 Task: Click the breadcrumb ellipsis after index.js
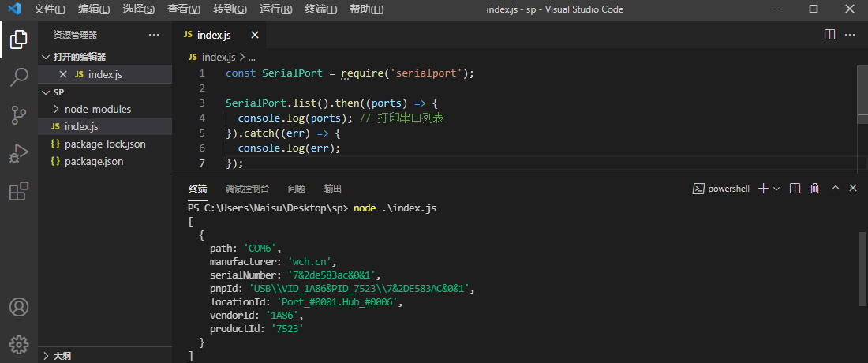pos(251,57)
